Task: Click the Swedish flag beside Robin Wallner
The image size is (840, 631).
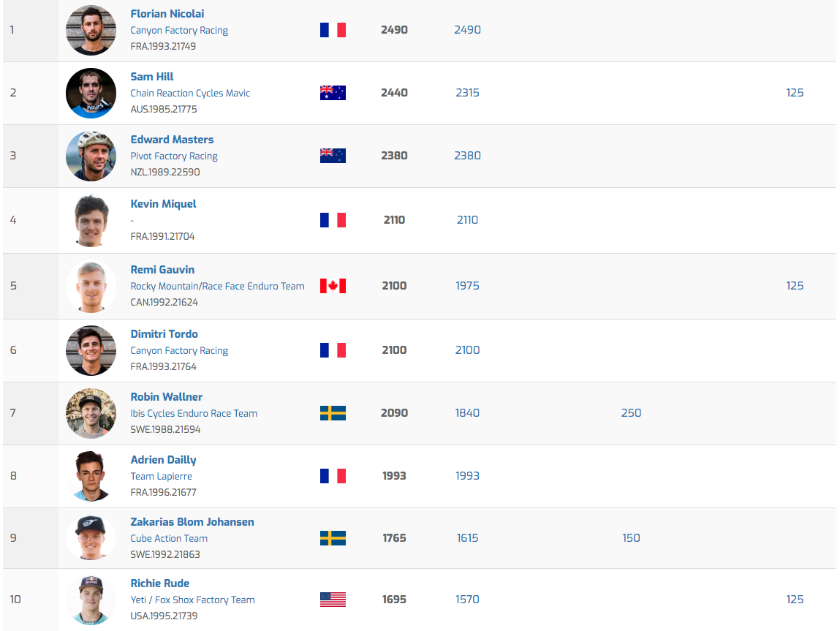Action: (333, 413)
